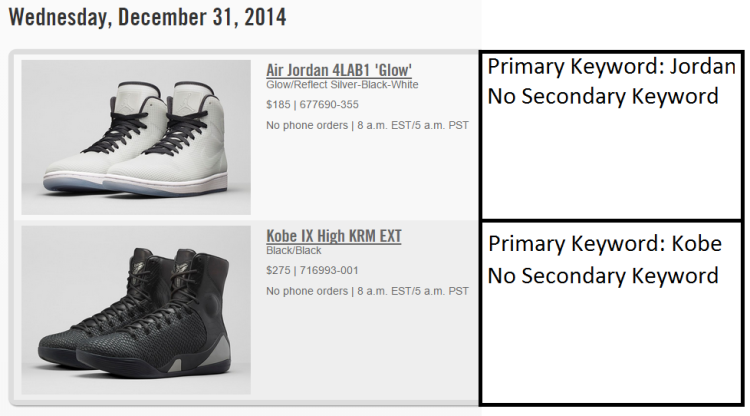
Task: Click the Wednesday, December 31, 2014 date heading
Action: [148, 17]
